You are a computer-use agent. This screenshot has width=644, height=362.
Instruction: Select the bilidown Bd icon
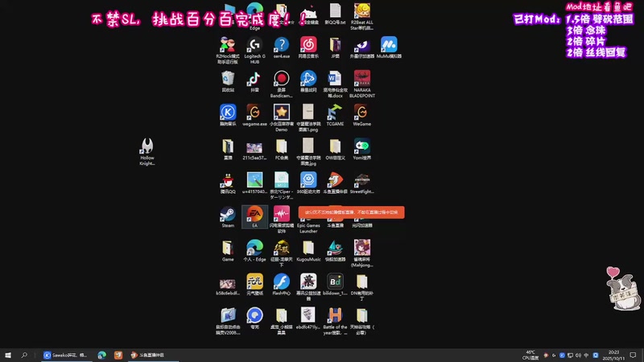coord(335,285)
